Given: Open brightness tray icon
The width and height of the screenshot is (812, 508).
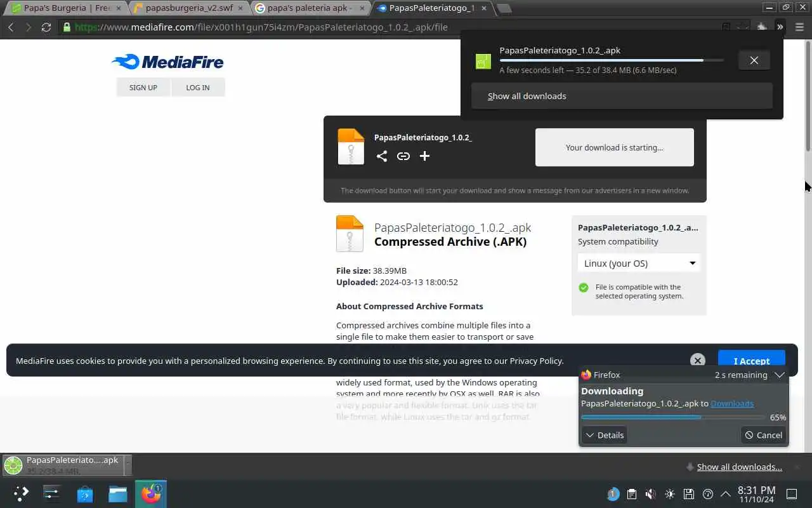Looking at the screenshot, I should click(670, 494).
